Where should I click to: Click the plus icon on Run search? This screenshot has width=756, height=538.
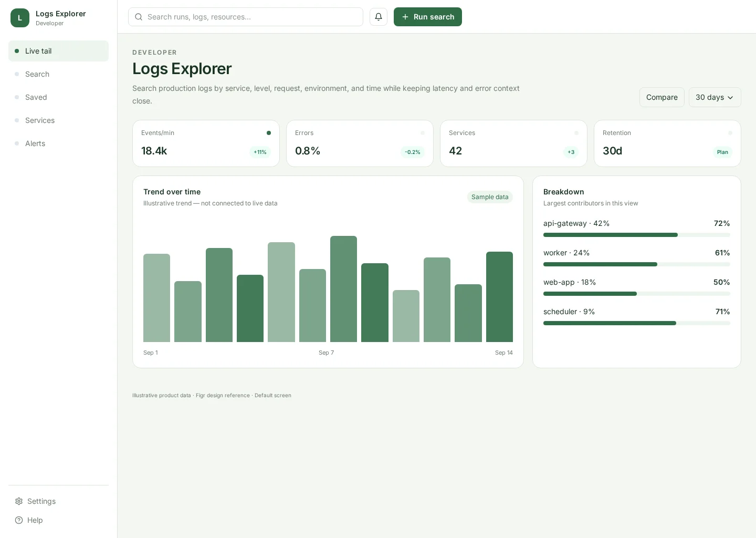point(405,17)
